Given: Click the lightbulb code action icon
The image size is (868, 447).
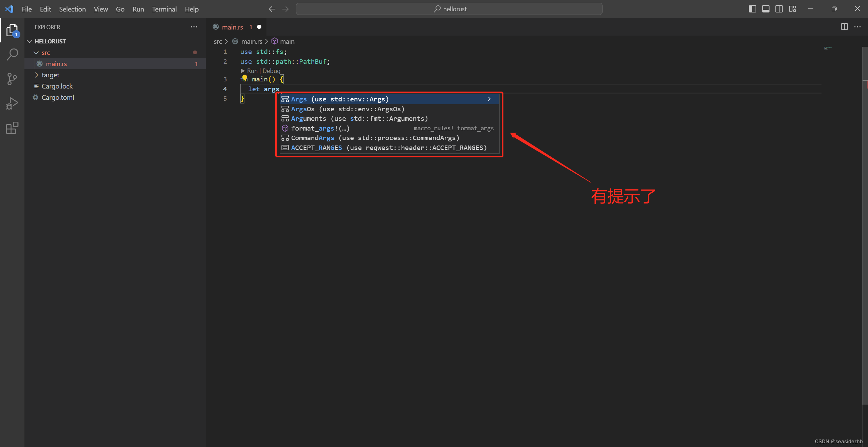Looking at the screenshot, I should [244, 78].
